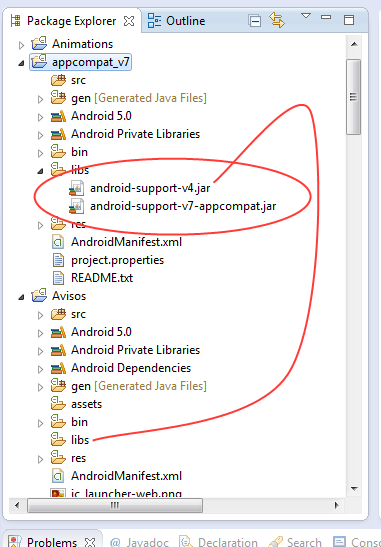Click the Collapse All toolbar icon
This screenshot has width=381, height=547.
(x=255, y=21)
